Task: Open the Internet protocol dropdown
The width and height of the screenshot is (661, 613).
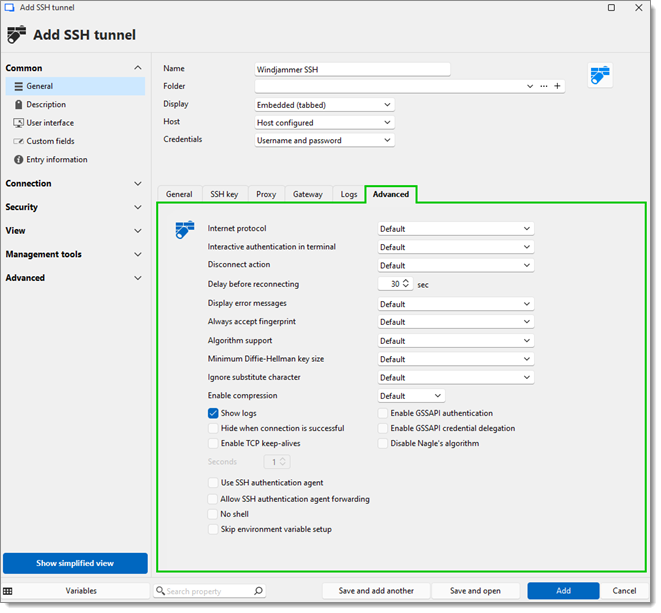Action: point(455,229)
